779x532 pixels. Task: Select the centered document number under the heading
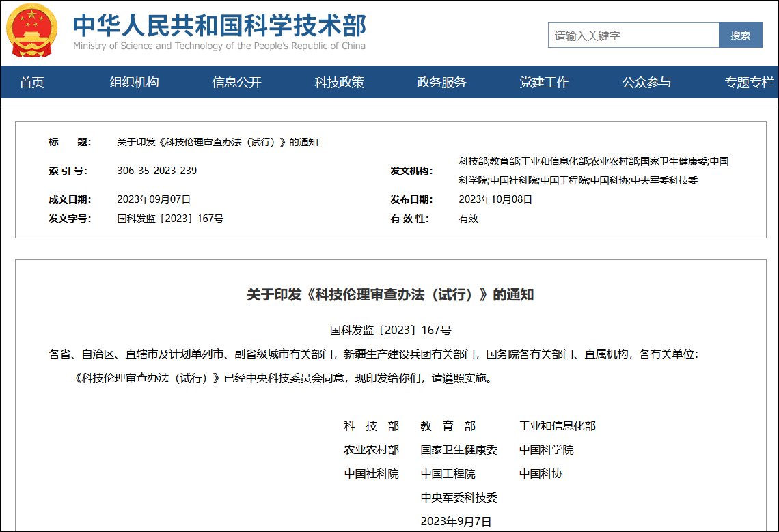pyautogui.click(x=390, y=331)
